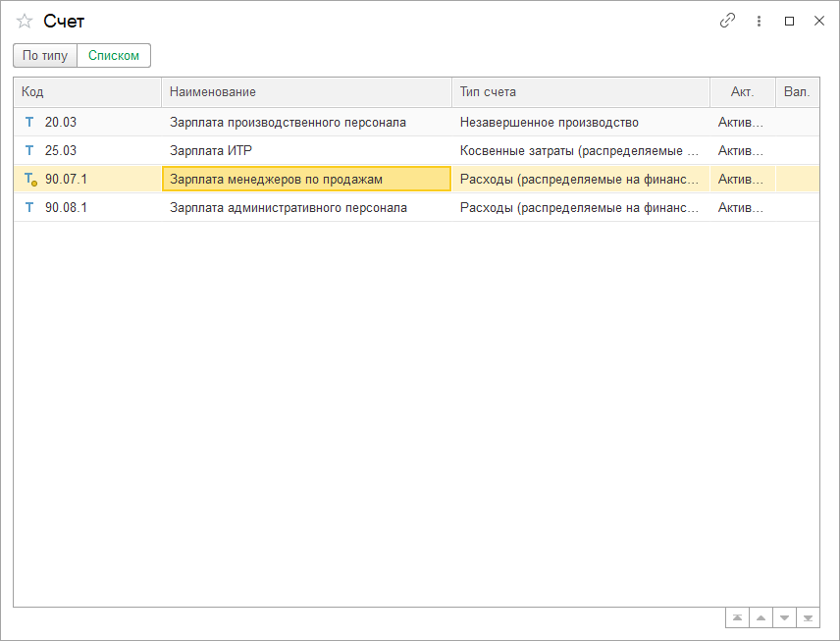Add the Счет form to favorites star
The width and height of the screenshot is (840, 641).
[x=25, y=21]
